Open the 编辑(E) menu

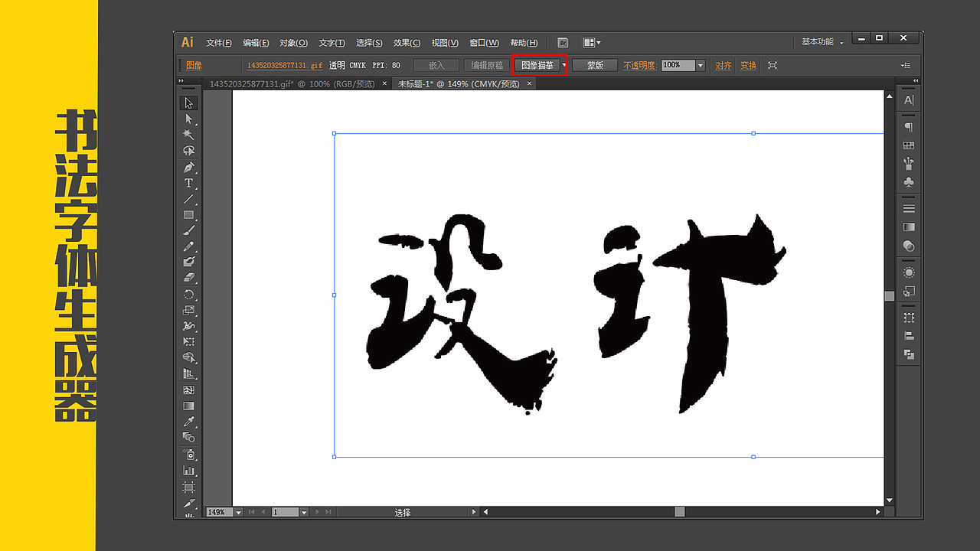tap(256, 43)
